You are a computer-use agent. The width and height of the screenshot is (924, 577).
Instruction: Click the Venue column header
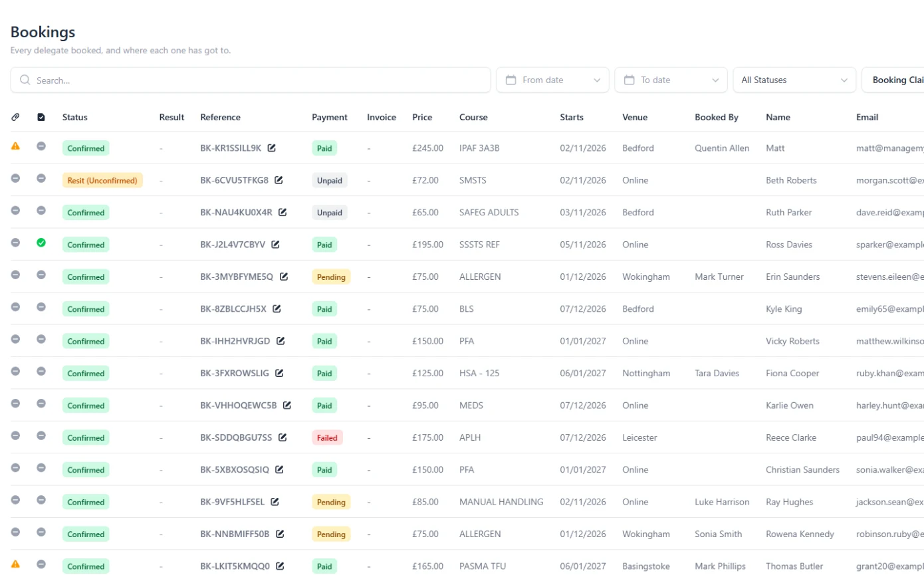coord(635,117)
